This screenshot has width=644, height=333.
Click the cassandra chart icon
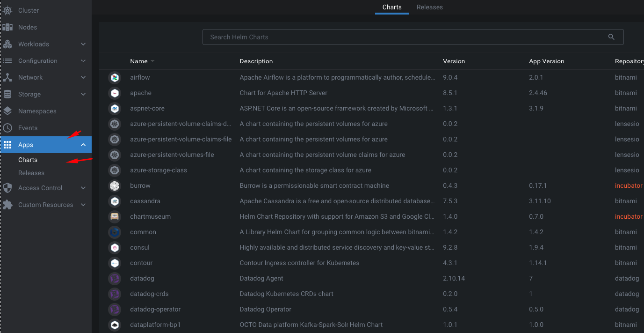(x=114, y=201)
